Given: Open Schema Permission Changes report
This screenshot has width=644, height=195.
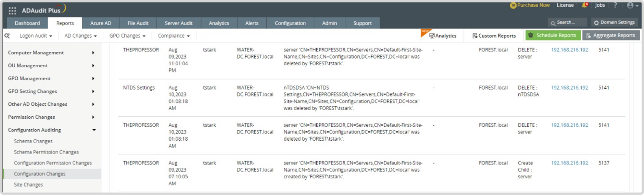Looking at the screenshot, I should [x=46, y=153].
